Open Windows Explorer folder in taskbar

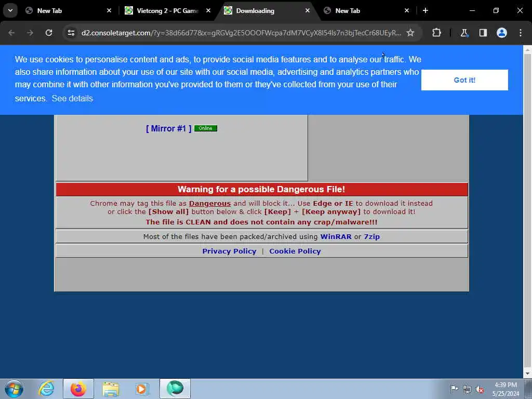click(x=111, y=389)
